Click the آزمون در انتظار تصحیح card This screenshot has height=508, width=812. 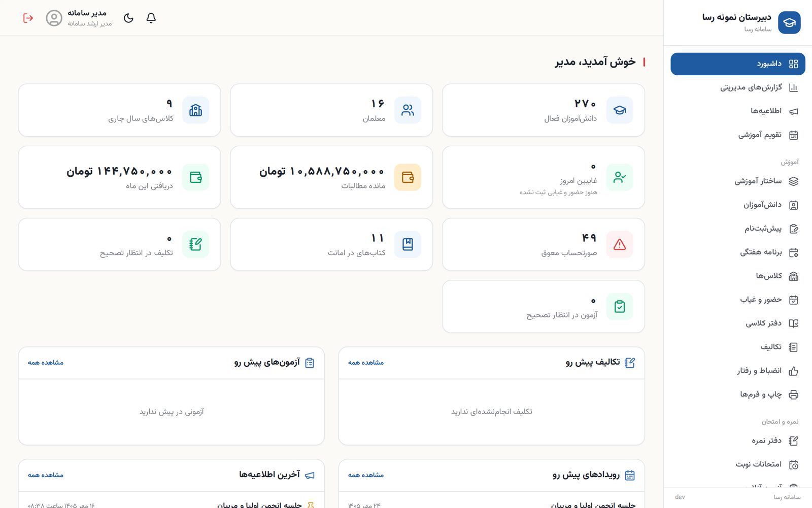pyautogui.click(x=544, y=307)
